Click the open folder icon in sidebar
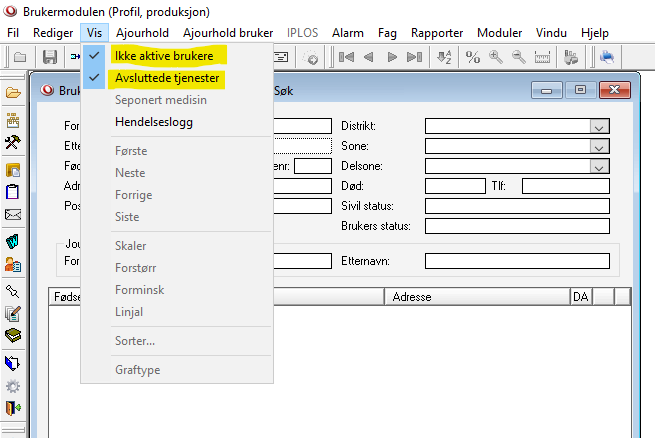655x438 pixels. (13, 93)
